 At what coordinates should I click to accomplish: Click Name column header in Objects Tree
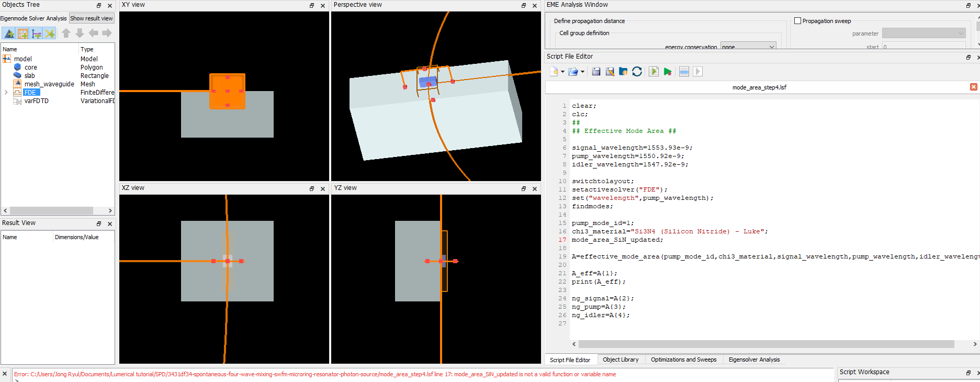(10, 49)
